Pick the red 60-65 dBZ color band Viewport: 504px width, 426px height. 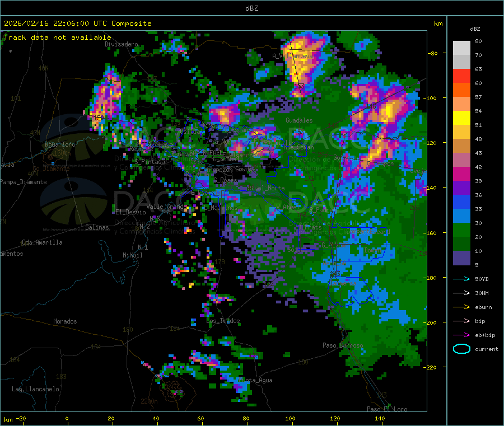(461, 76)
